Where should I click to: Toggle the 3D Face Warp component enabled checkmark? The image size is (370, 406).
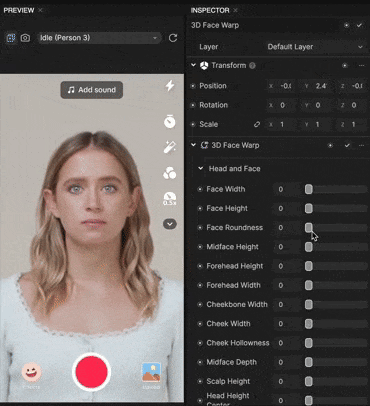pos(347,145)
